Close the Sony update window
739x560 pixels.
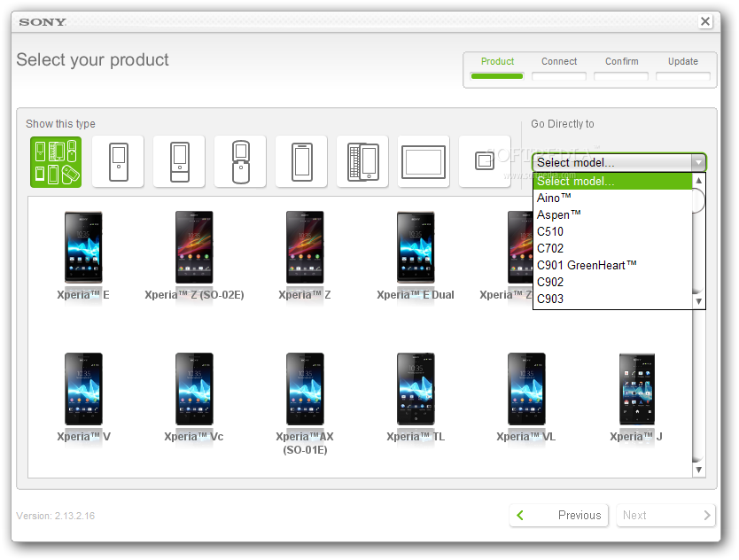click(x=705, y=21)
